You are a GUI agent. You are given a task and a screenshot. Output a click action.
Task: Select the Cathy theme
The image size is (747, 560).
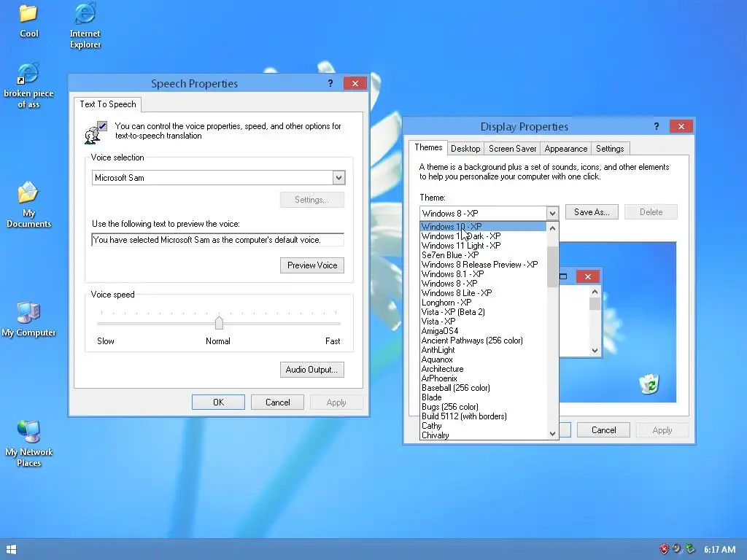[x=483, y=426]
